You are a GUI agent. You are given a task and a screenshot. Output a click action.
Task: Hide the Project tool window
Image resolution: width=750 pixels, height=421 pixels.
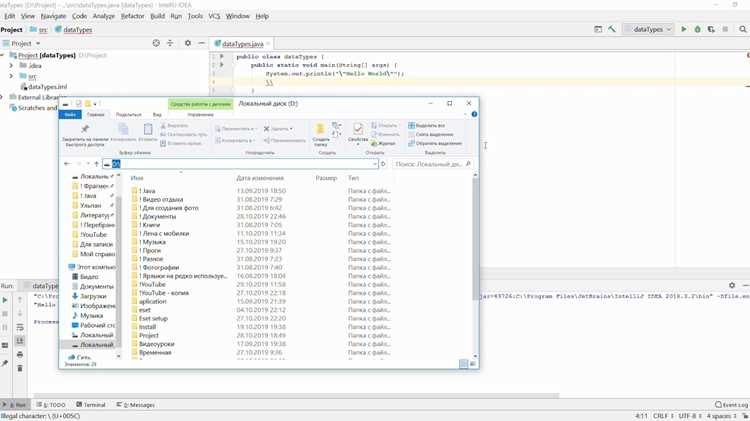[x=201, y=43]
